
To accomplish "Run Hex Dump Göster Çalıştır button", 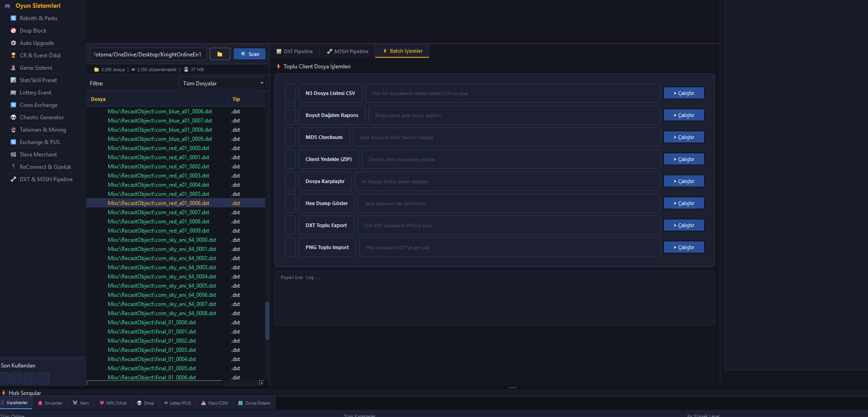I will pyautogui.click(x=684, y=203).
